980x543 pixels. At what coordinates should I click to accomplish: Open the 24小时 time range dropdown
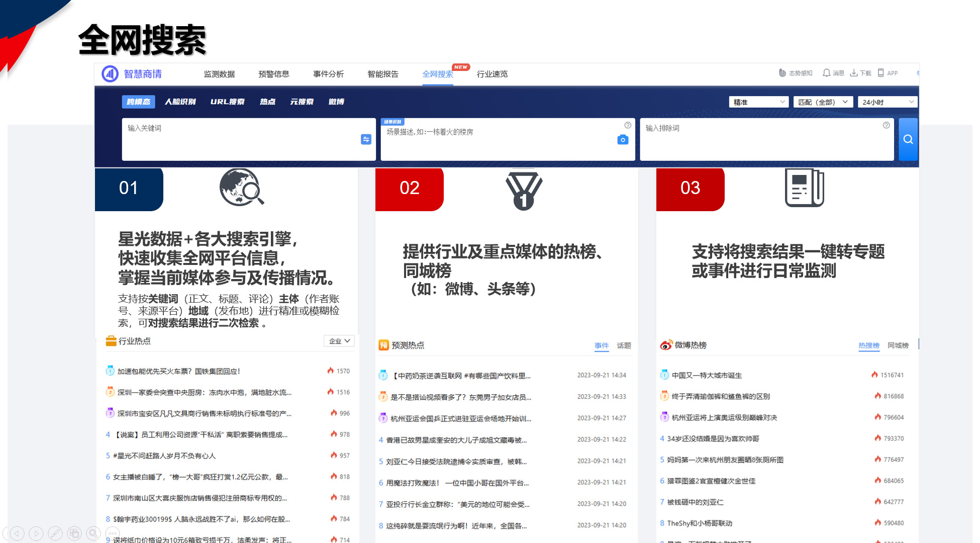(x=887, y=102)
